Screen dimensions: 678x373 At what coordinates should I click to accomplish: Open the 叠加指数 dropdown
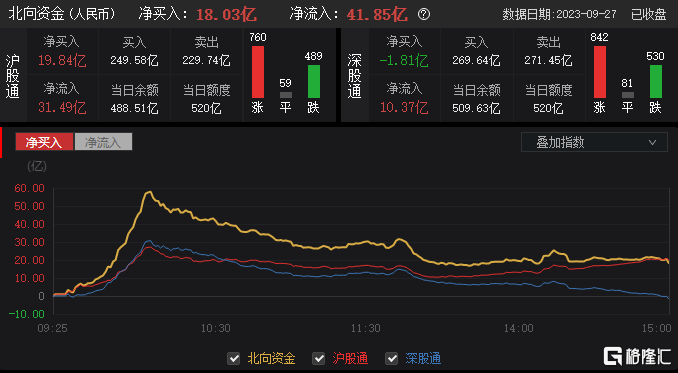[594, 142]
